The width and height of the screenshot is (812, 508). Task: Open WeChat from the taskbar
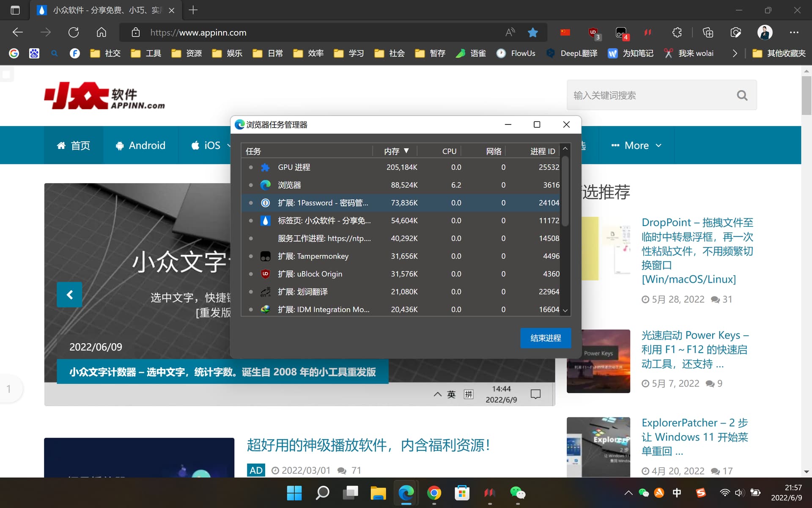pos(517,493)
